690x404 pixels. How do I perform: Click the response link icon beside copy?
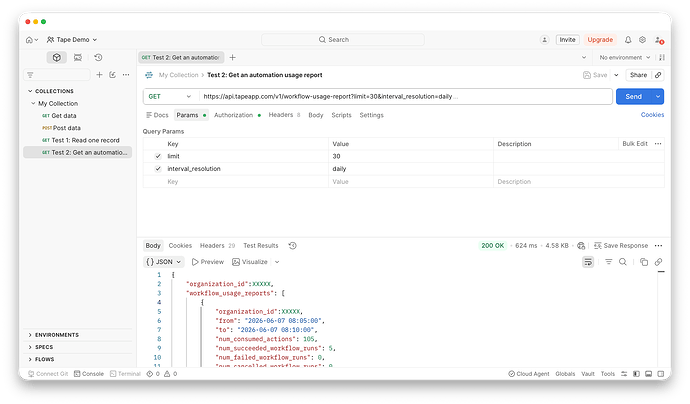[658, 262]
